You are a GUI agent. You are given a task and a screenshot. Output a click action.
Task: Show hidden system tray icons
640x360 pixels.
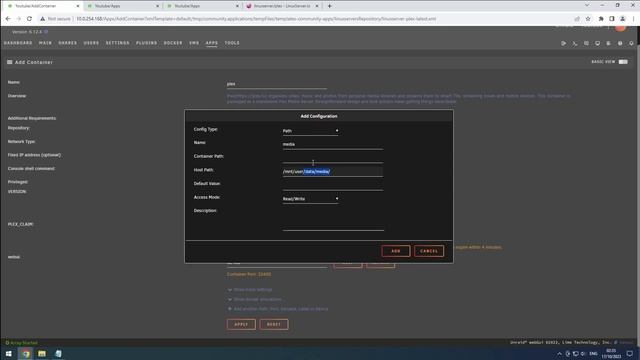[560, 353]
